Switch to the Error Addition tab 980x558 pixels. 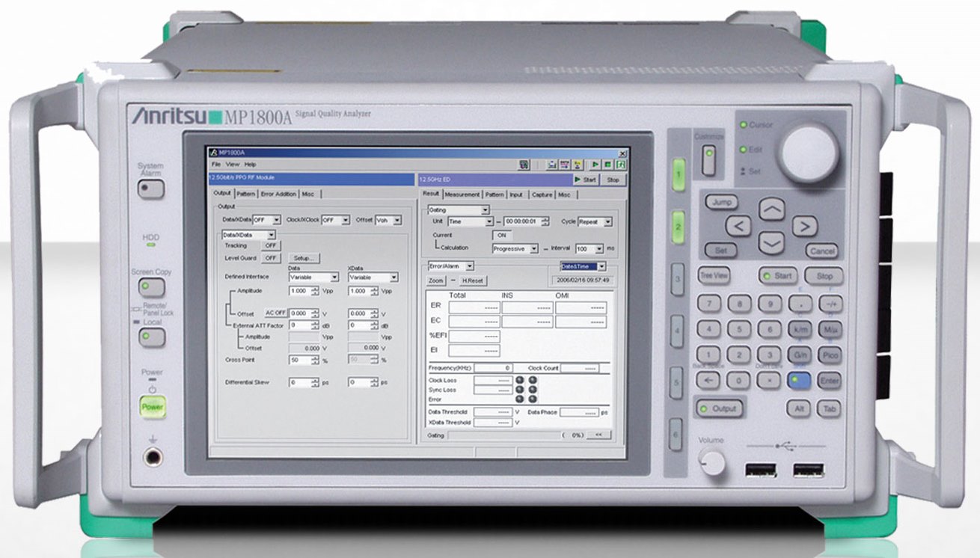(278, 194)
